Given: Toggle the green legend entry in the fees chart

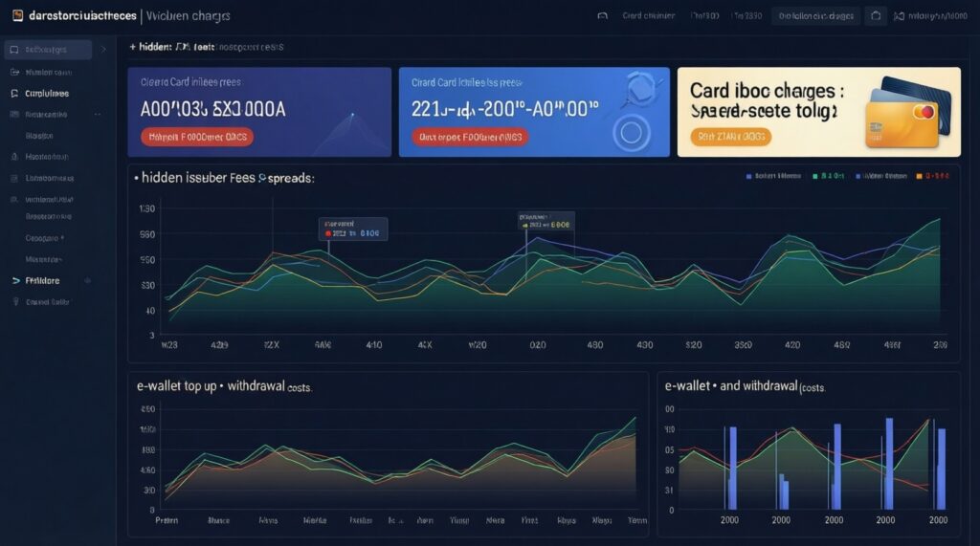Looking at the screenshot, I should click(828, 176).
